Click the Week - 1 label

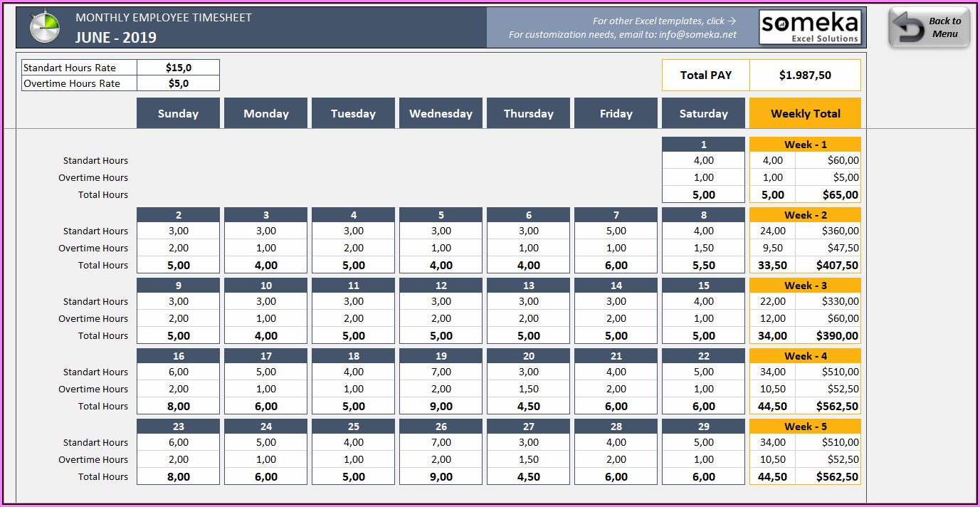pyautogui.click(x=805, y=145)
